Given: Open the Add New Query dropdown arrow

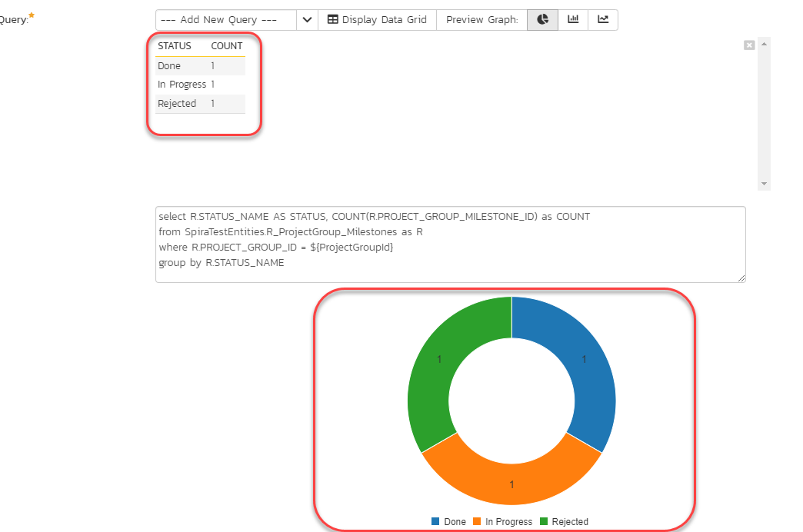Looking at the screenshot, I should 307,20.
